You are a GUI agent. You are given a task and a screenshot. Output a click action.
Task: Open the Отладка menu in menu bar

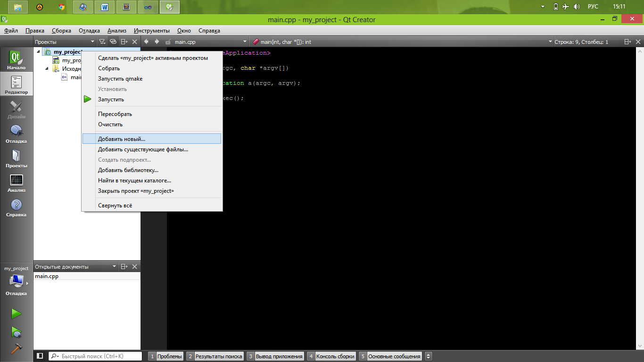pos(90,31)
